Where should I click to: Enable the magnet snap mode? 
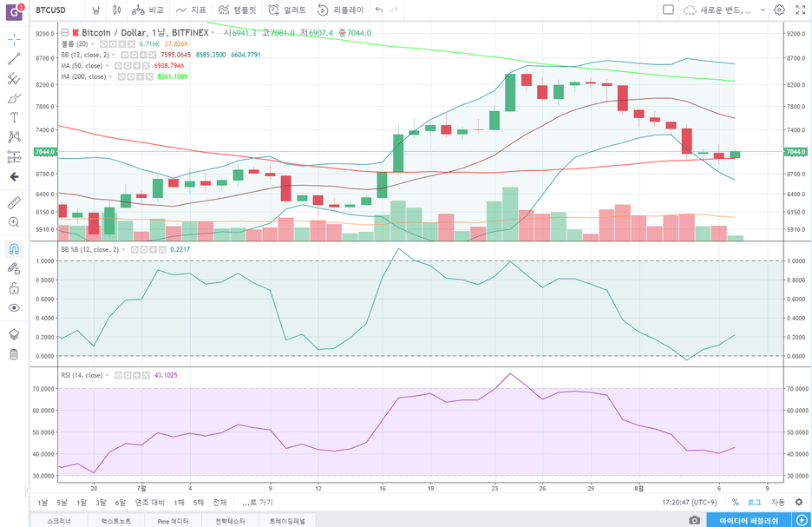(14, 249)
